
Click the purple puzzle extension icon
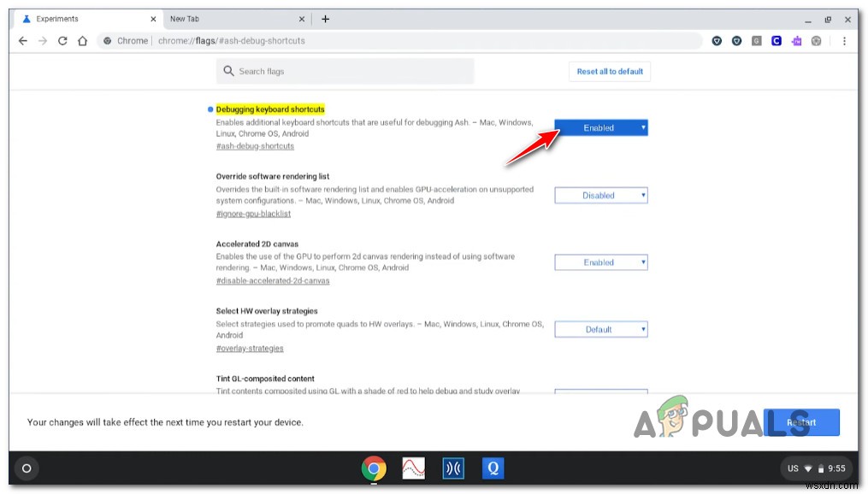click(x=796, y=41)
